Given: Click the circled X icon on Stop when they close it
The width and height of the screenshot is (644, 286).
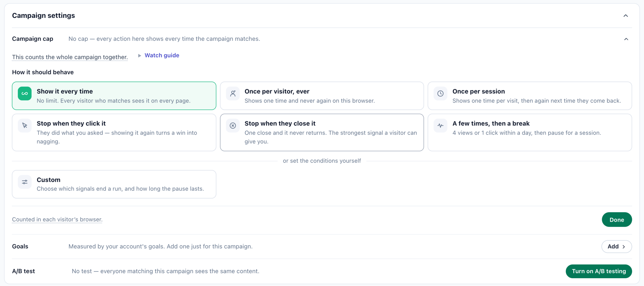Looking at the screenshot, I should coord(233,125).
